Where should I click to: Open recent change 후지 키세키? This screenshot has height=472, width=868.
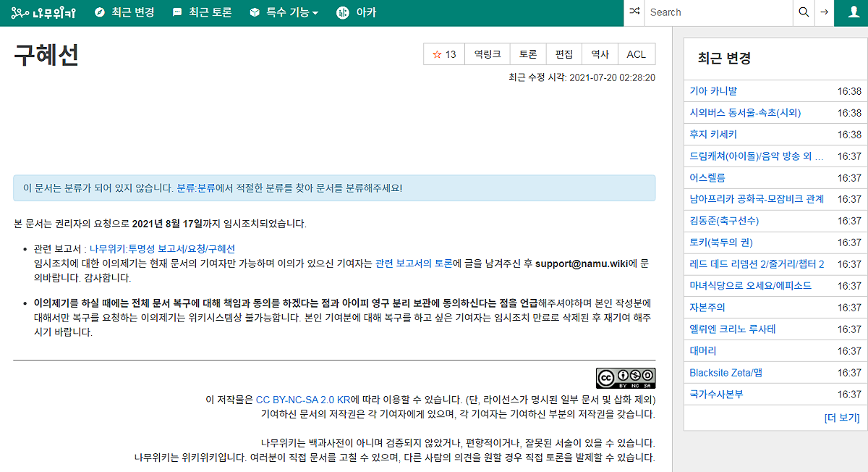[713, 135]
